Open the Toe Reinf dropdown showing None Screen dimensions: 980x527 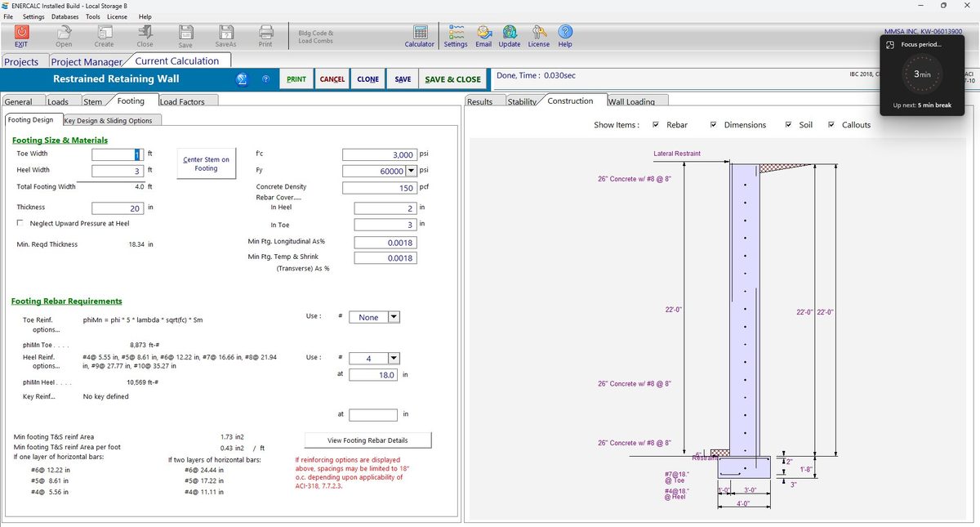[x=394, y=317]
